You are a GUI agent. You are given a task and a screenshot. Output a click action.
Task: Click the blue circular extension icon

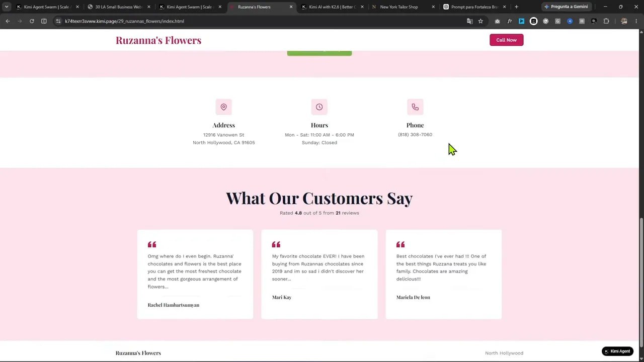[570, 21]
